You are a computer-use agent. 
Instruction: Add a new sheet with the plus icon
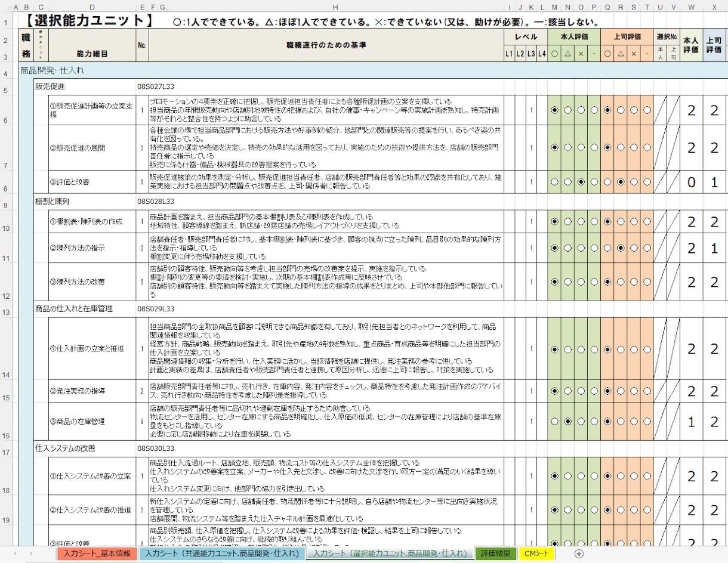(578, 553)
